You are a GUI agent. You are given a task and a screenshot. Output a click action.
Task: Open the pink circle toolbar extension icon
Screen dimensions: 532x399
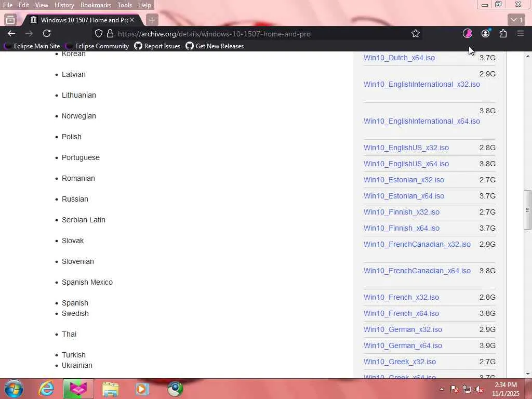[468, 33]
